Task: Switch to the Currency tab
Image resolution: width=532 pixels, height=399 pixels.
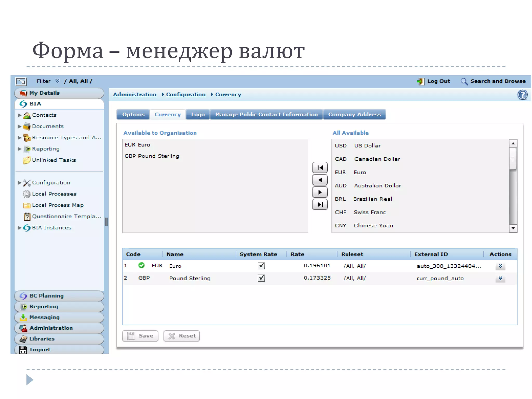Action: coord(168,115)
